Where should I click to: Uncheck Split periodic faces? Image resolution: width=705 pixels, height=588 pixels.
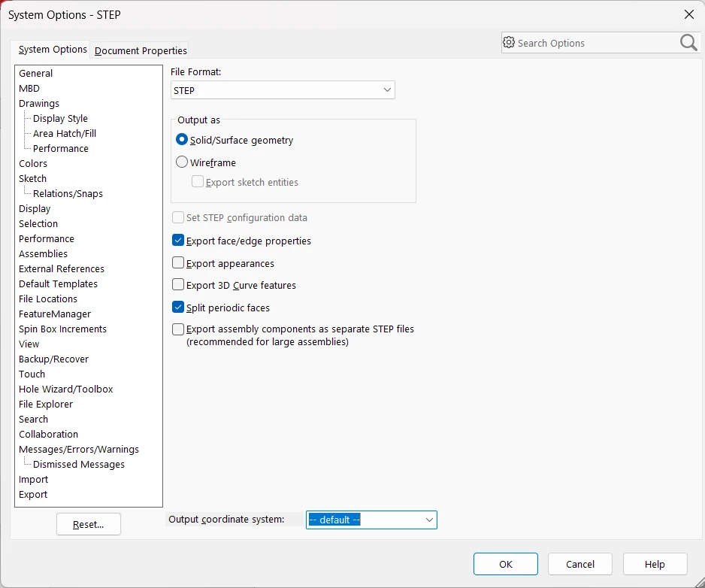tap(178, 308)
